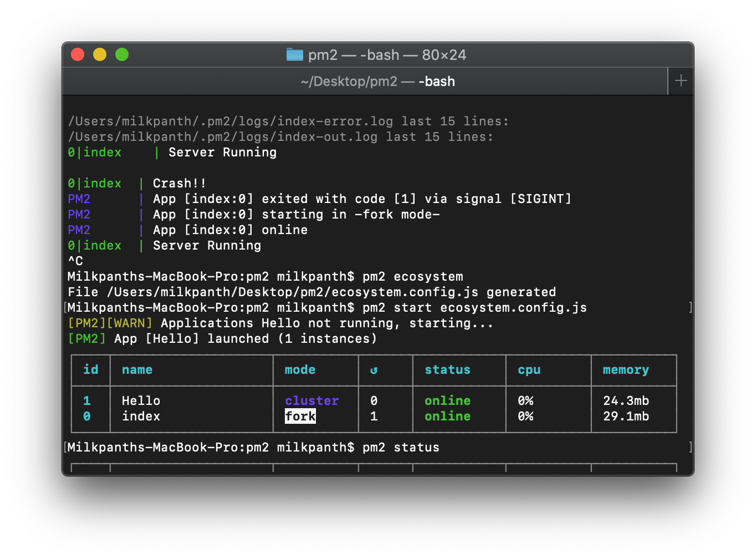Click the 'pm2 status' command
Viewport: 756px width, 558px height.
click(401, 447)
